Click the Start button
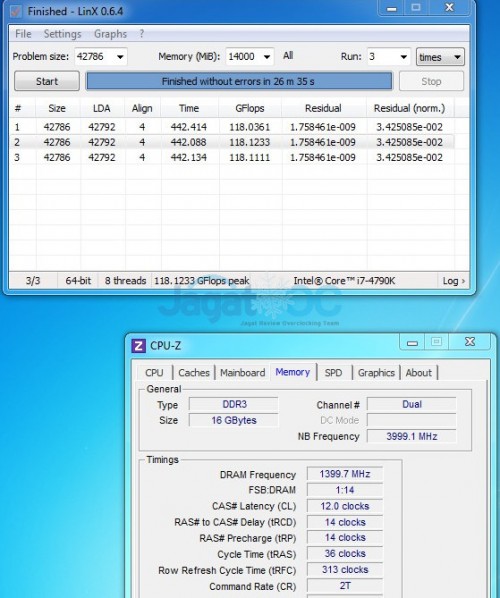The image size is (500, 598). click(47, 81)
